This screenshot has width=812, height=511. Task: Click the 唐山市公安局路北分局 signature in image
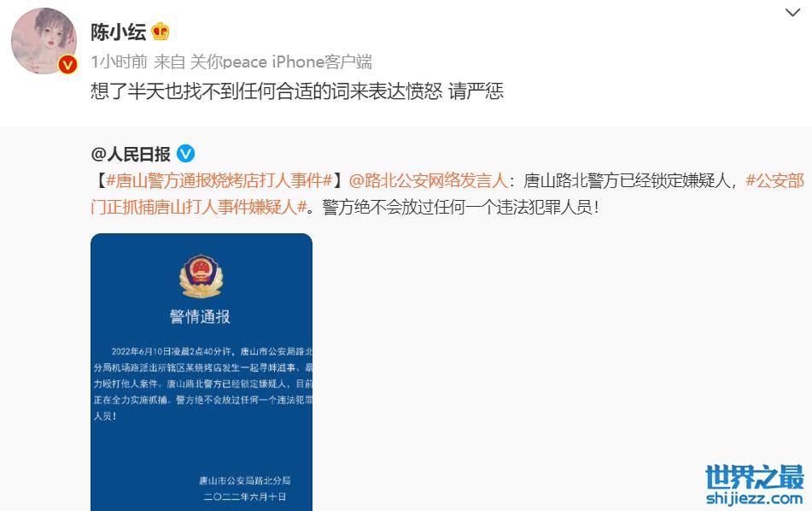click(245, 480)
